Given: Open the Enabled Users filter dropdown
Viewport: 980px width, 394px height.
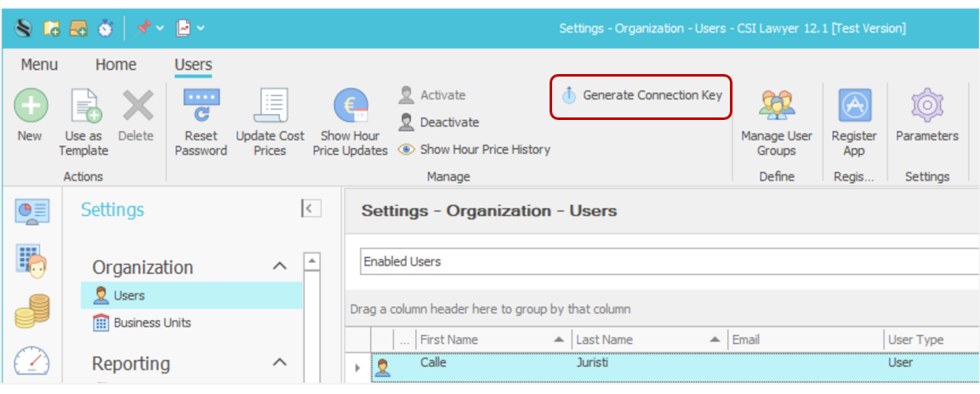Looking at the screenshot, I should [x=664, y=261].
